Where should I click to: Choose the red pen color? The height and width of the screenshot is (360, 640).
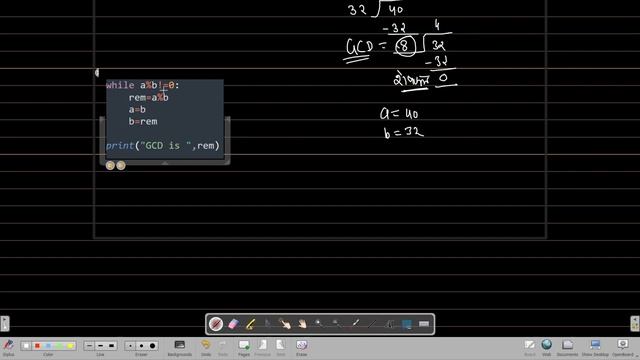point(37,346)
